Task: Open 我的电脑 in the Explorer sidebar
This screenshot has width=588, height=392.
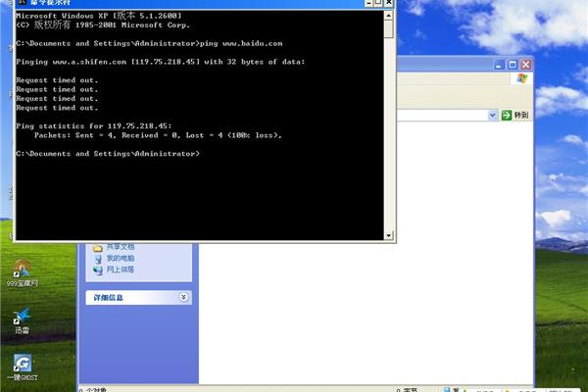Action: pyautogui.click(x=114, y=259)
